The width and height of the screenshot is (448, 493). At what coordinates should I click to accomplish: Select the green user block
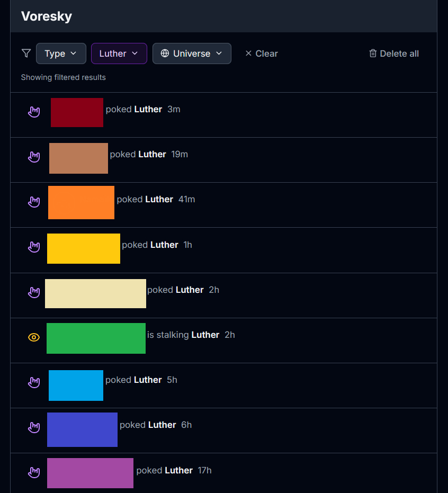point(96,338)
